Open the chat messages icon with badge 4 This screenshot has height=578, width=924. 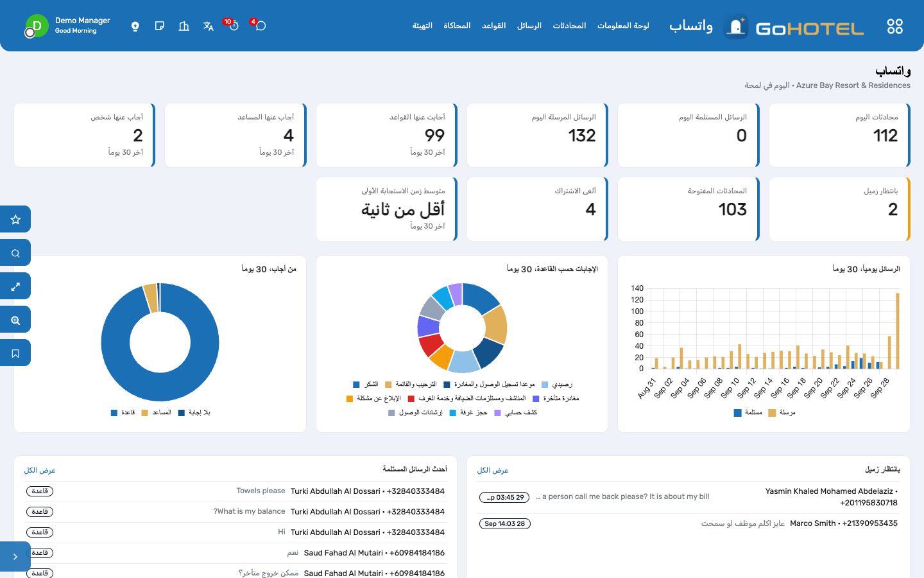(260, 26)
